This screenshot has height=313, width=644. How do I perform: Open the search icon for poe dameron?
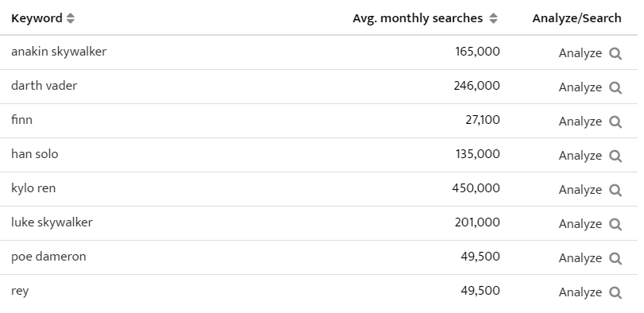(615, 258)
